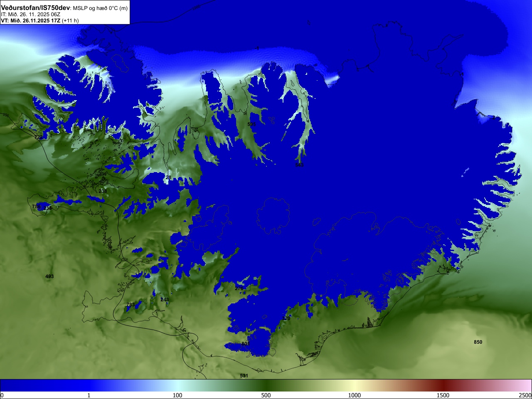Click the 100 tick label on the color scale
The width and height of the screenshot is (532, 399).
point(177,395)
